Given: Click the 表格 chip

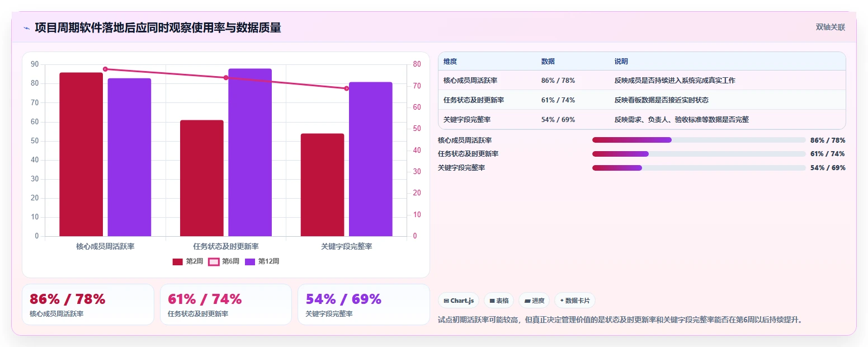Looking at the screenshot, I should (x=499, y=301).
